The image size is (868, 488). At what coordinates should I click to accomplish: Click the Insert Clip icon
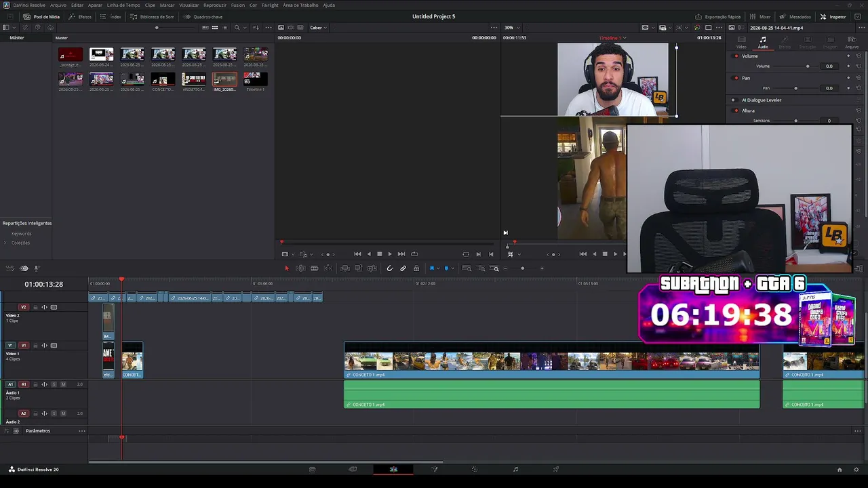(x=345, y=268)
